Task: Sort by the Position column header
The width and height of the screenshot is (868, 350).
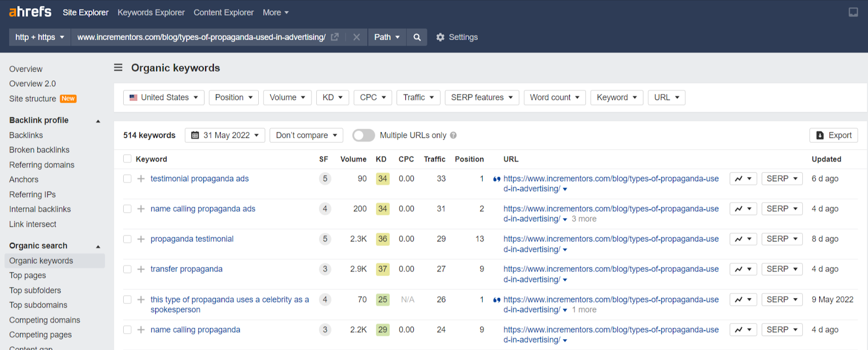Action: click(469, 159)
